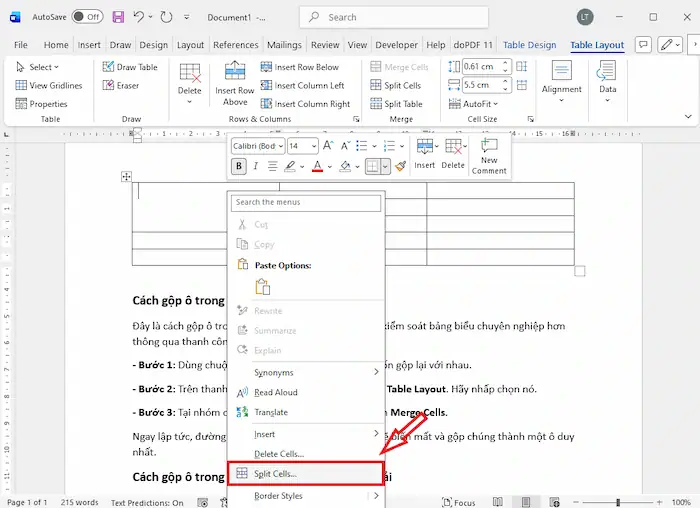Image resolution: width=700 pixels, height=508 pixels.
Task: Choose Delete Cells... from context menu
Action: click(306, 454)
